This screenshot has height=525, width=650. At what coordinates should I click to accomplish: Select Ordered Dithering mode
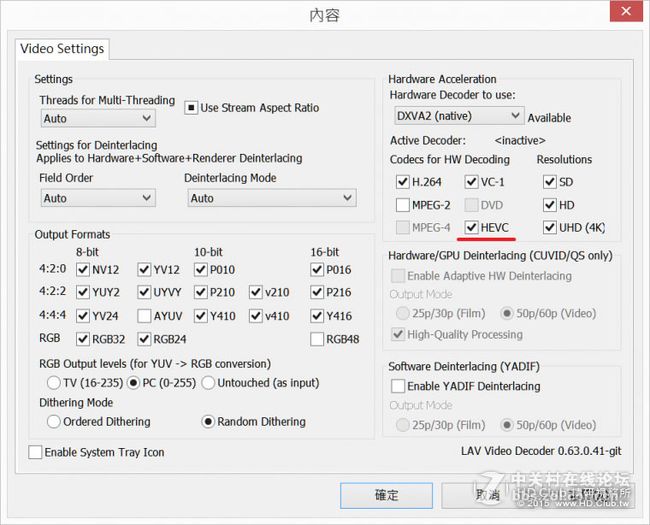coord(54,422)
